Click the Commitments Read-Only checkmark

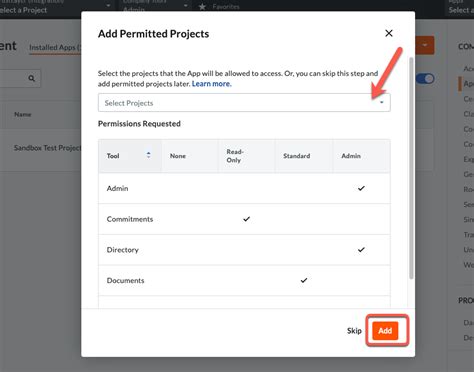246,219
